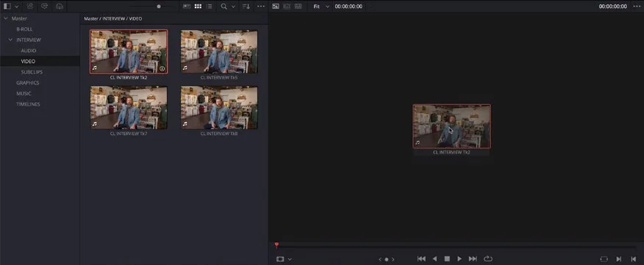Screen dimensions: 644x265
Task: Click the import media cloud icon
Action: 60,6
